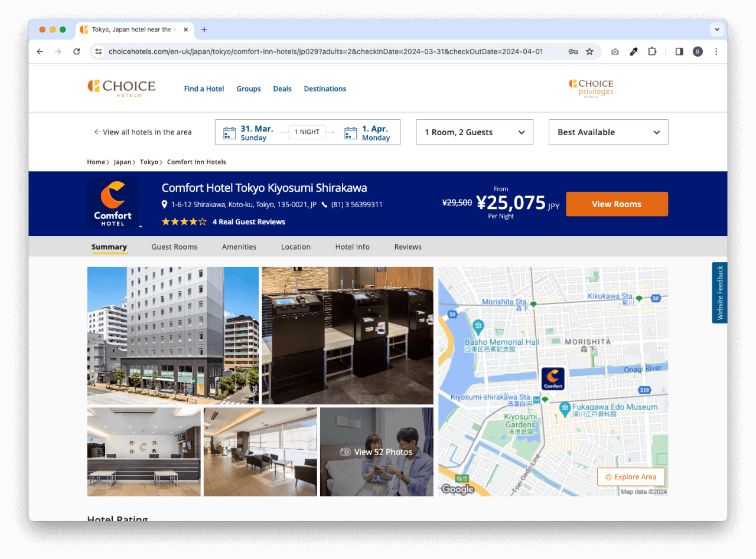Toggle the browser side panel icon
The height and width of the screenshot is (559, 756).
click(x=679, y=51)
